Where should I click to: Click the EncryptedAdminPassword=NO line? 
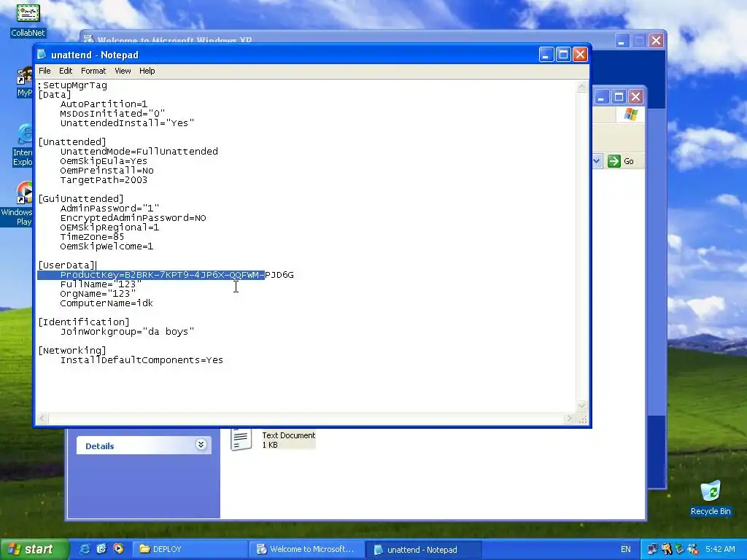[x=133, y=217]
